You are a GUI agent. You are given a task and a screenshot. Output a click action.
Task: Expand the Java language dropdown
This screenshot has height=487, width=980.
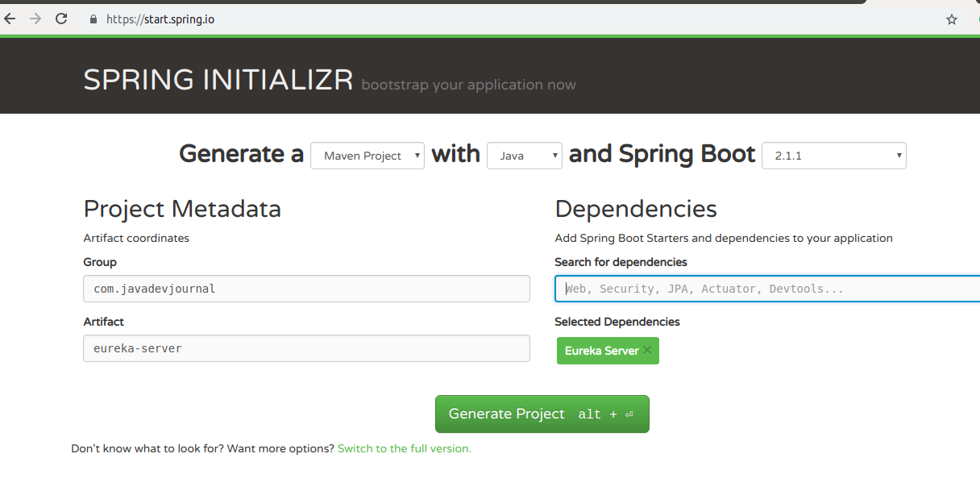524,156
